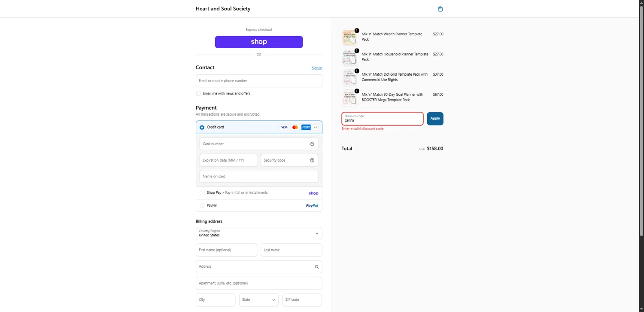This screenshot has height=312, width=644.
Task: Click the PayPal logo icon
Action: tap(312, 206)
